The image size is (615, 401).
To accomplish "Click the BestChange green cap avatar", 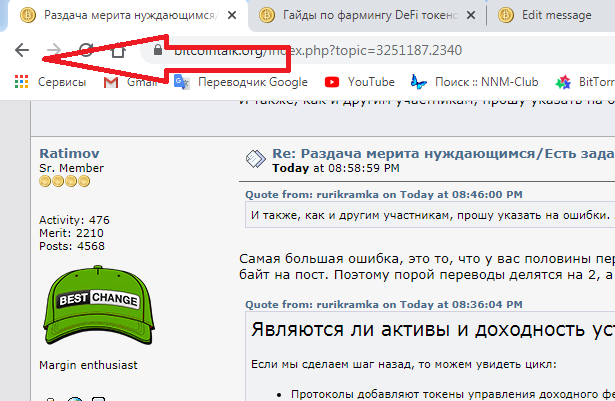I will point(98,305).
